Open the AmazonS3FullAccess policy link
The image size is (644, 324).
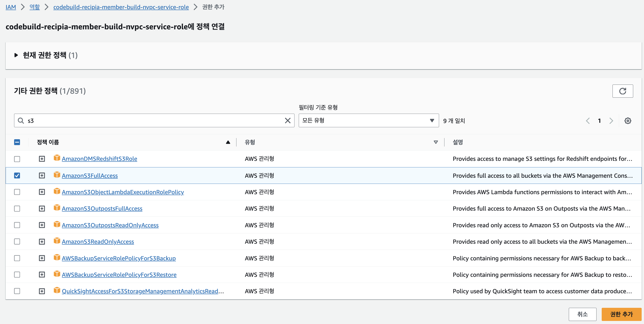click(x=90, y=176)
